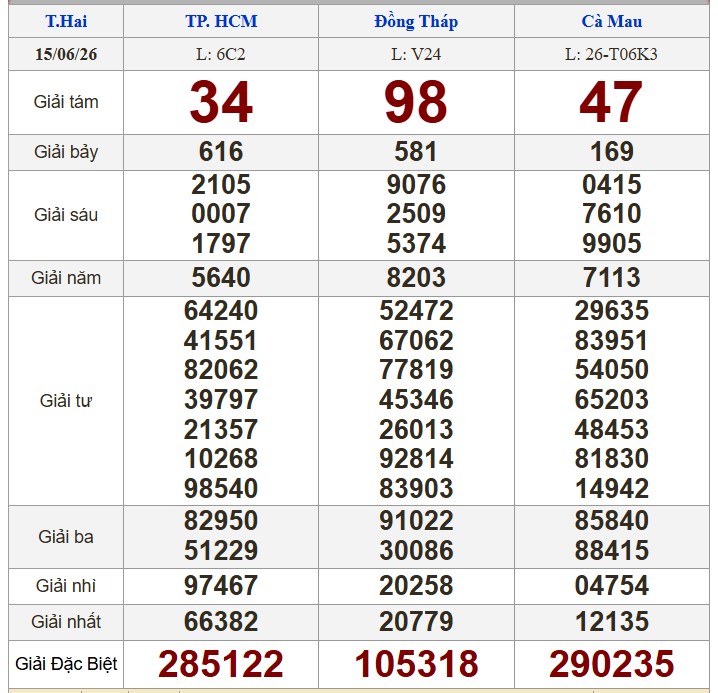Open the T.Hai weekday link
This screenshot has height=693, width=718.
point(66,21)
